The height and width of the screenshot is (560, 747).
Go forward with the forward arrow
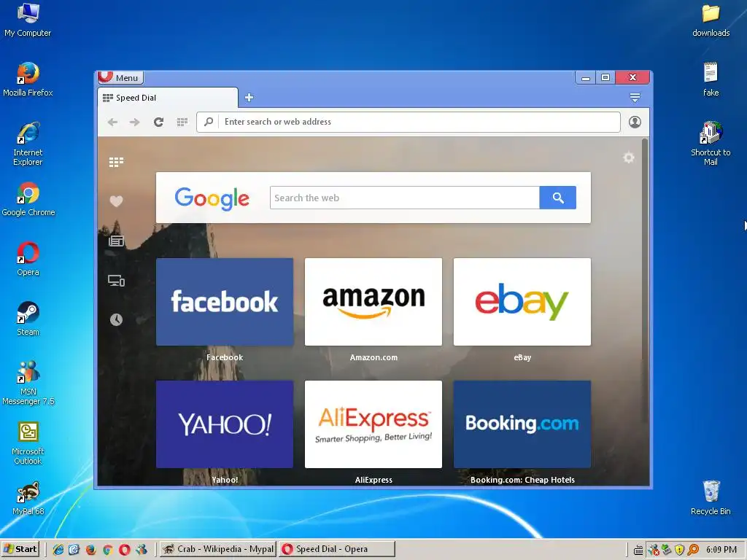click(135, 122)
